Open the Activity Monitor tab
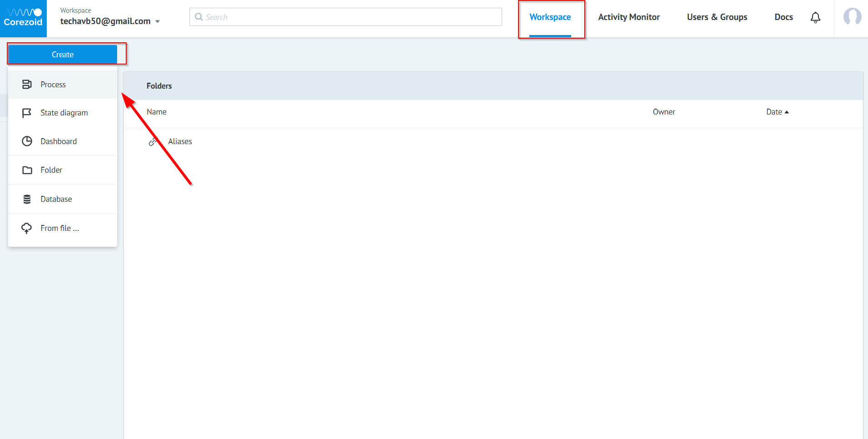Screen dimensions: 868x439 point(629,17)
